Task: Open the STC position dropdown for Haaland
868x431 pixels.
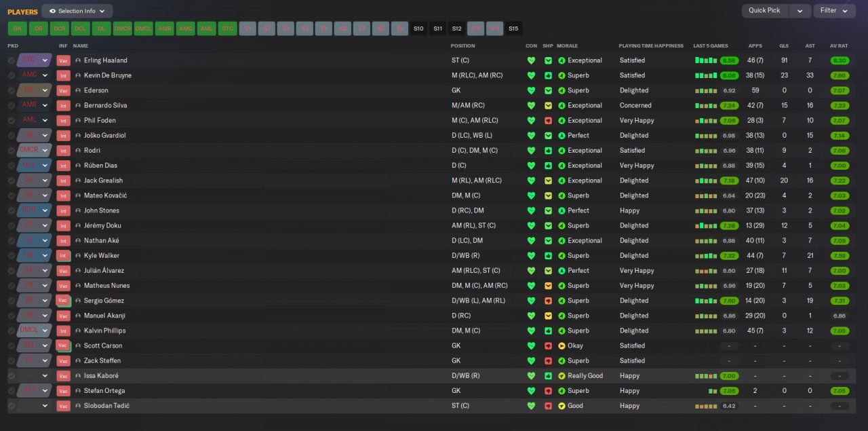Action: click(x=35, y=60)
